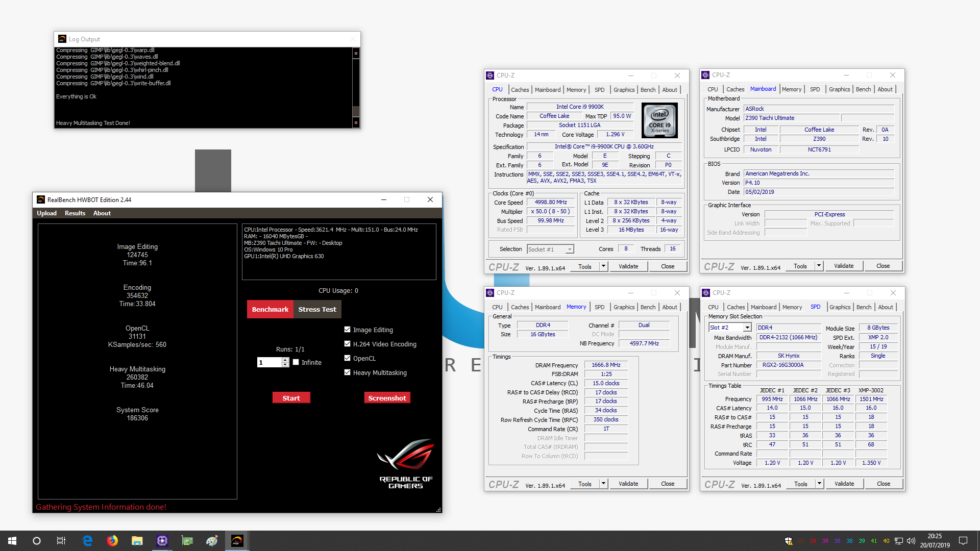
Task: Click Close in CPU-Z Mainboard window
Action: coord(883,266)
